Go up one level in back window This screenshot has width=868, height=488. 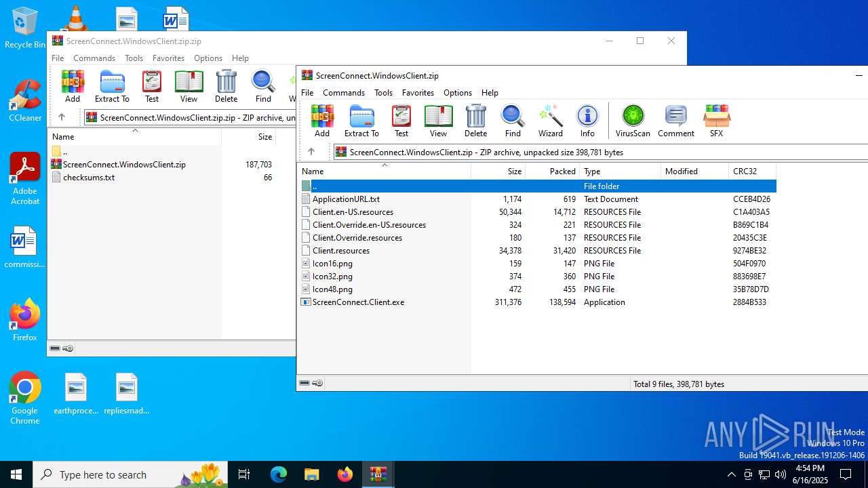point(62,117)
